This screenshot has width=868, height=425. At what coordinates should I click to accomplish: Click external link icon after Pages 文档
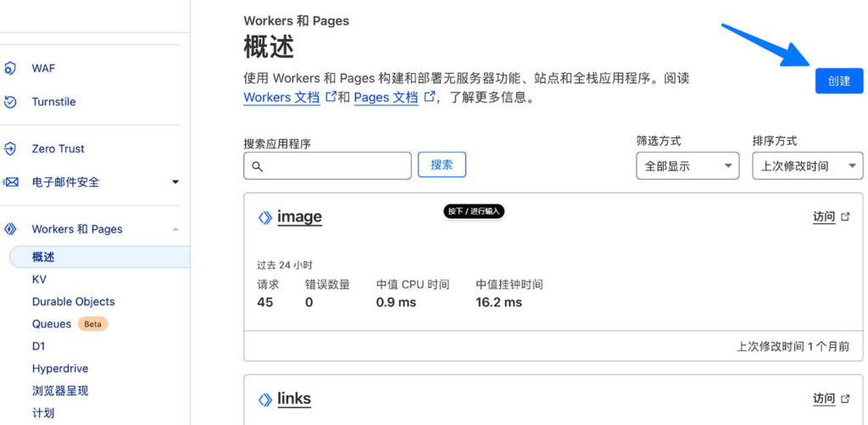(429, 97)
